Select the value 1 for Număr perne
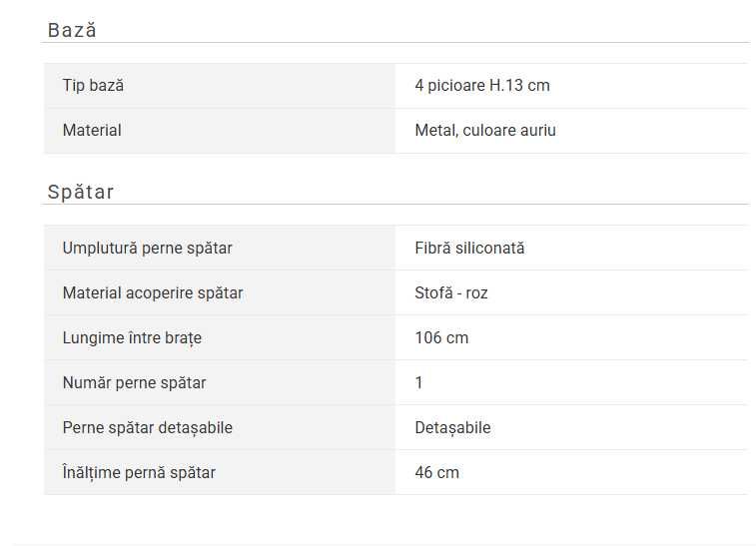This screenshot has height=546, width=756. pyautogui.click(x=419, y=382)
